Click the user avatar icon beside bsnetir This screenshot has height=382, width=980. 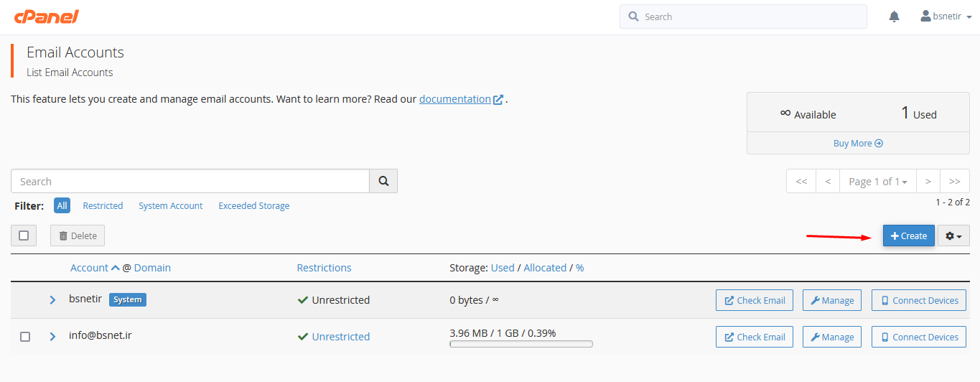[x=925, y=16]
